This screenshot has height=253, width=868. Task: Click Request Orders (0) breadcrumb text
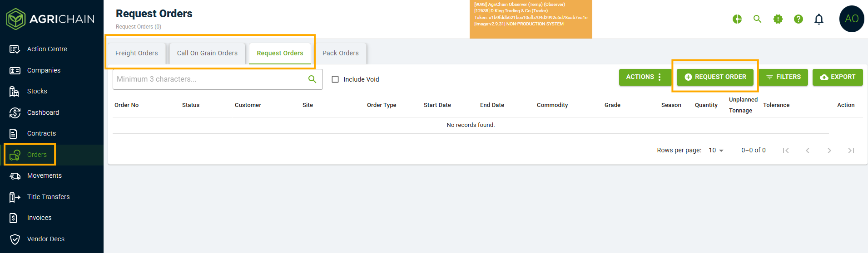pos(139,27)
